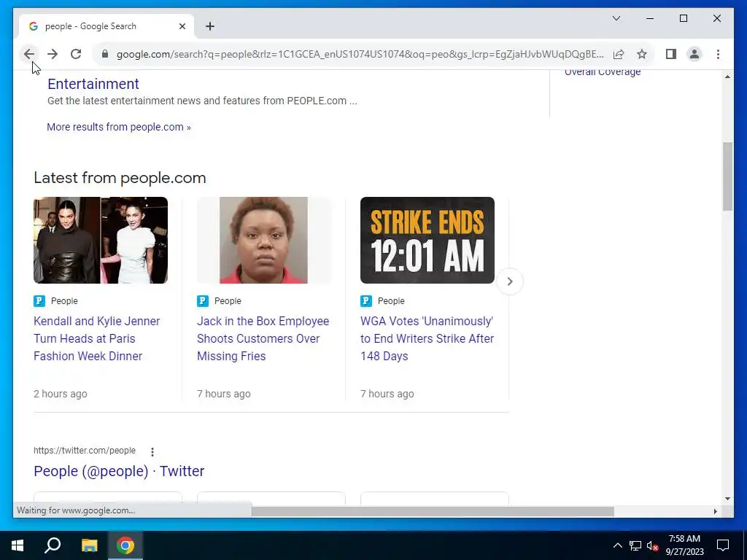Viewport: 747px width, 560px height.
Task: Open the Chrome side panel icon
Action: click(671, 54)
